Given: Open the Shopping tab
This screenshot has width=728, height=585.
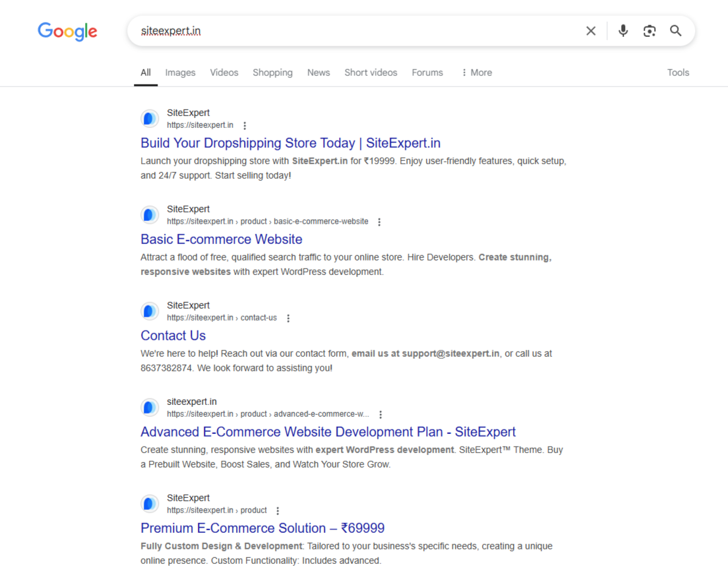Looking at the screenshot, I should [x=272, y=73].
